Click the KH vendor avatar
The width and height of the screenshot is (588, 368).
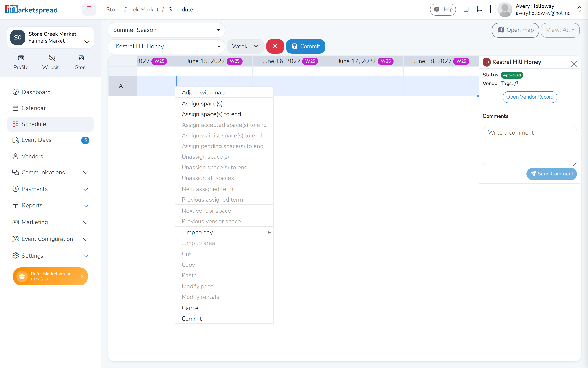(487, 62)
